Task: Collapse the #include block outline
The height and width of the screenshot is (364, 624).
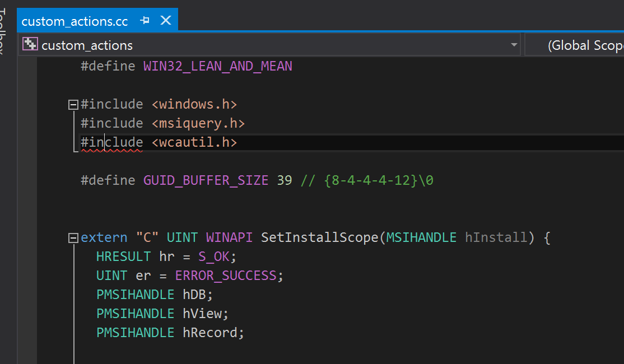Action: click(73, 105)
